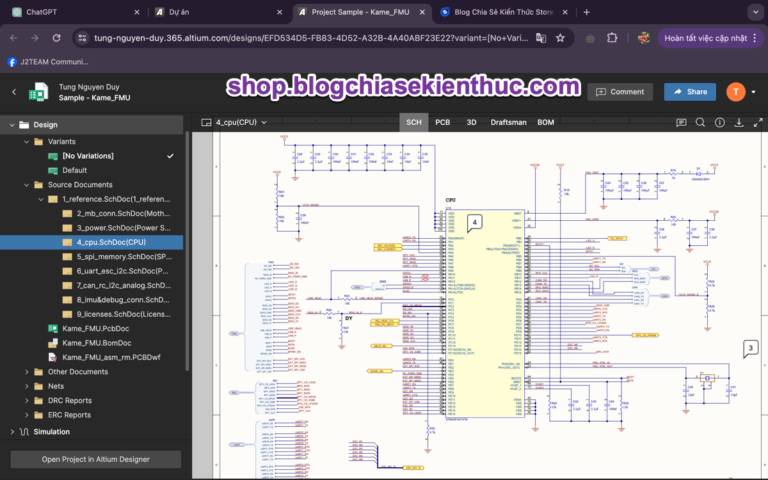The width and height of the screenshot is (768, 480).
Task: Collapse the Design tree section
Action: tap(12, 125)
